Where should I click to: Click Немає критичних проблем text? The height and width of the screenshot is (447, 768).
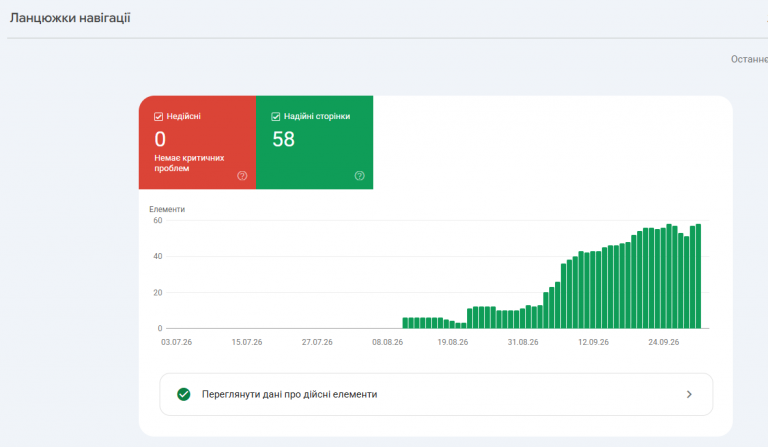coord(189,163)
